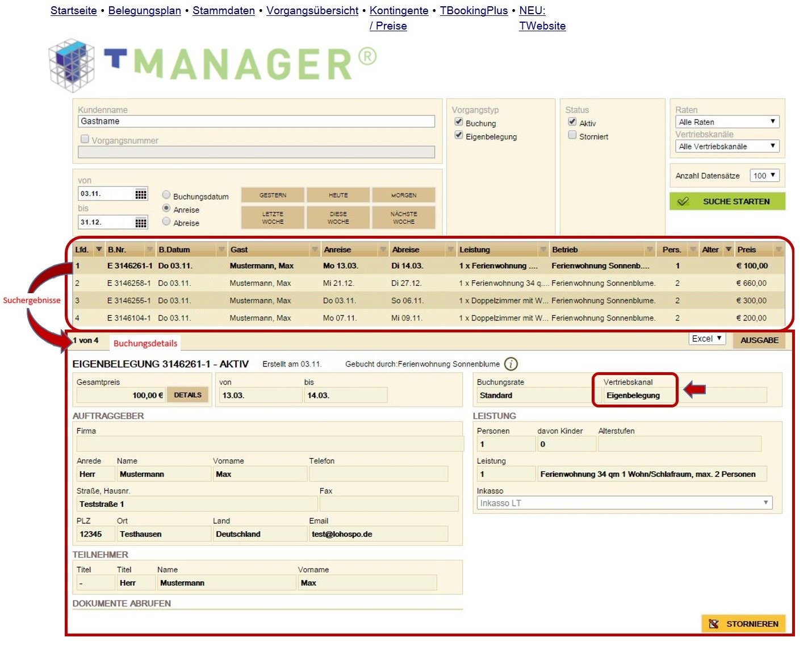Open the 'Alle Vertriebskanäle' dropdown
812x658 pixels.
pyautogui.click(x=727, y=146)
